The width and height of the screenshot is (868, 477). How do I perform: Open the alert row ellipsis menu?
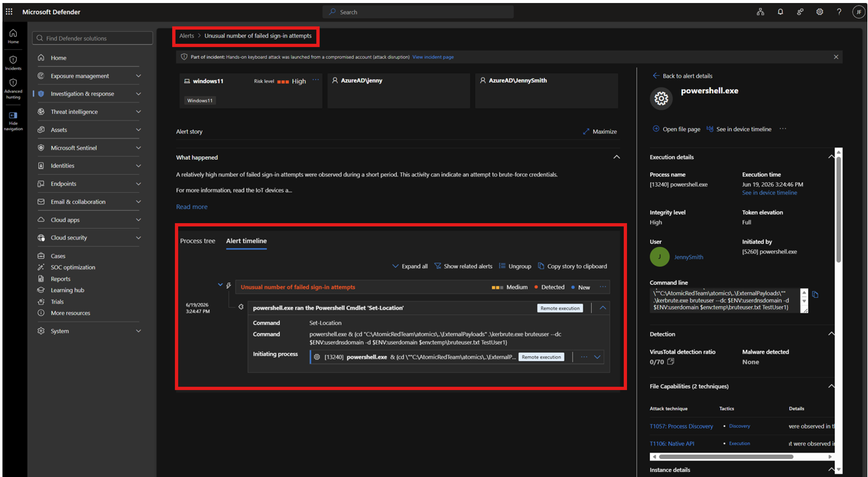coord(603,287)
